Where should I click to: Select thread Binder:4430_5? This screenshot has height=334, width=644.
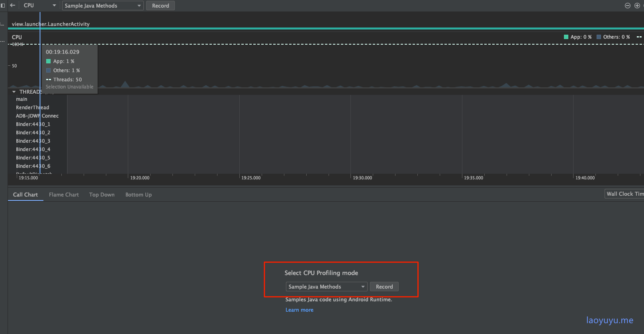point(33,158)
